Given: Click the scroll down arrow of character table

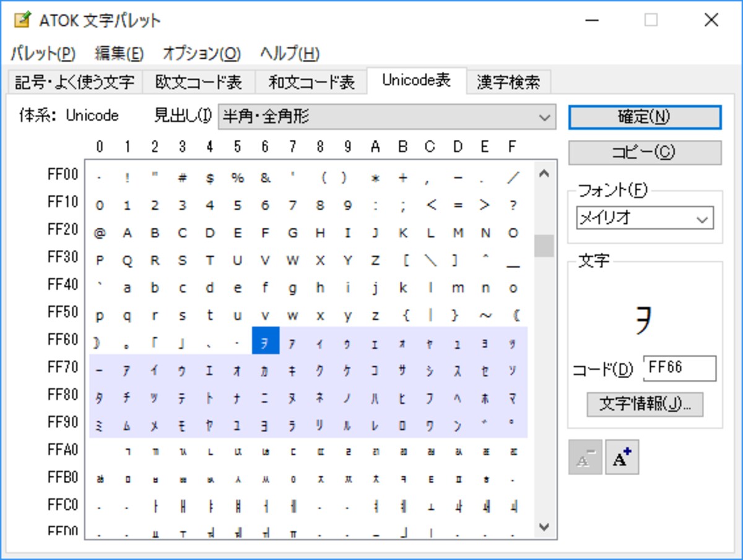Looking at the screenshot, I should click(x=544, y=527).
